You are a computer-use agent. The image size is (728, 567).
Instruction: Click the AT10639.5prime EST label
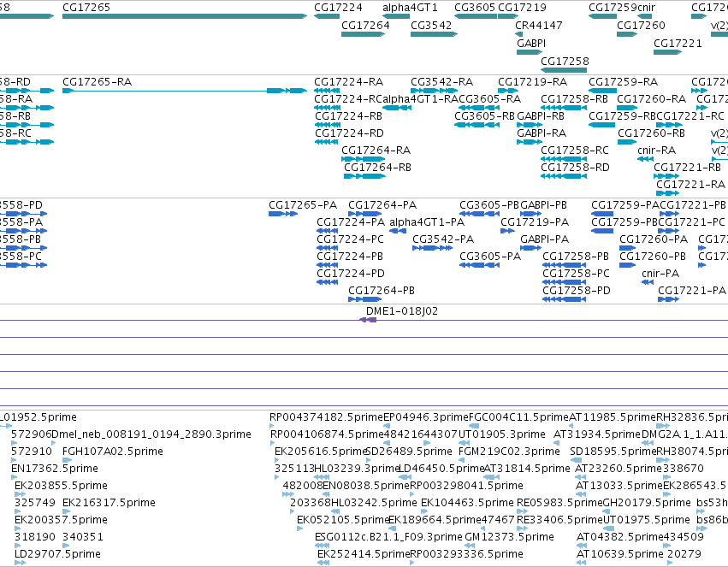[619, 554]
